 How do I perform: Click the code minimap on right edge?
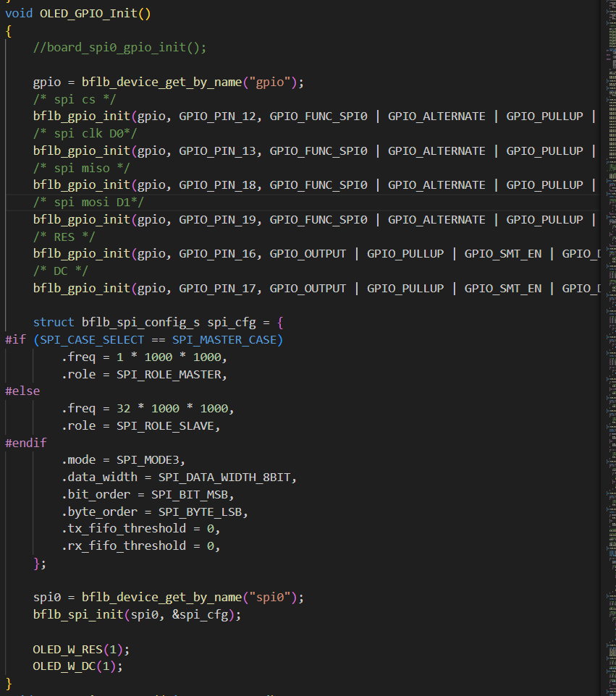point(610,348)
